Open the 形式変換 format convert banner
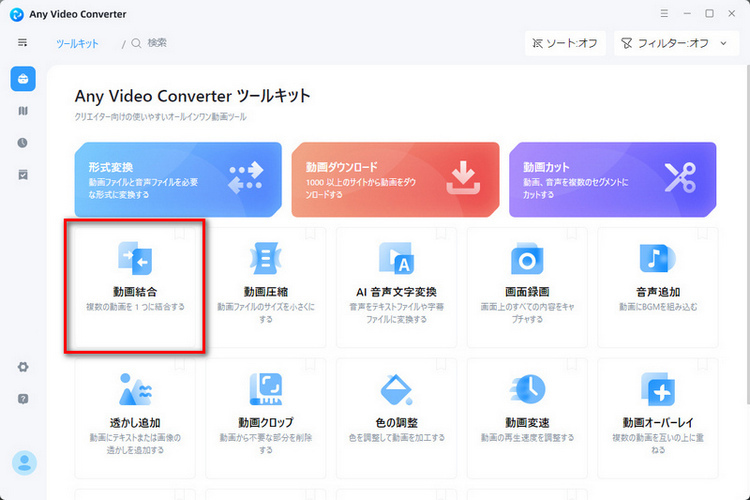 tap(178, 179)
